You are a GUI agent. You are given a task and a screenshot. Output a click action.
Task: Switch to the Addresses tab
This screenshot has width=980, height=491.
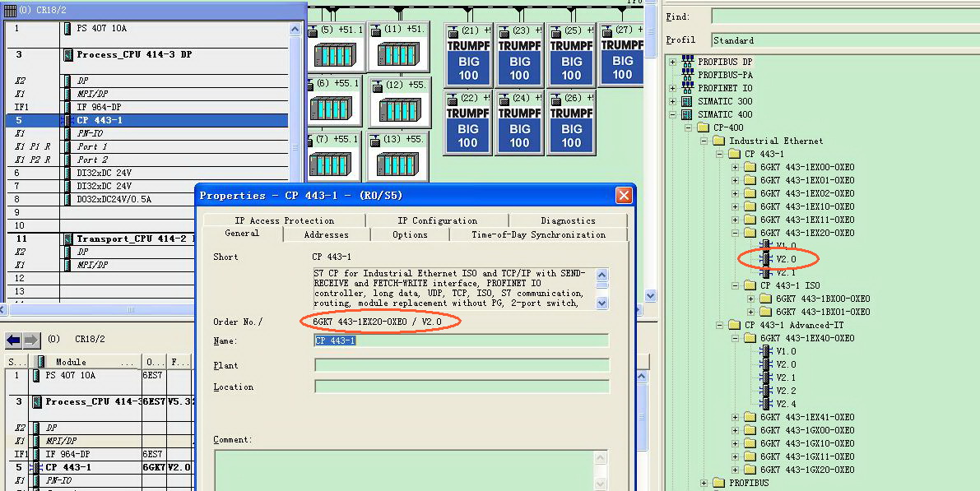[326, 235]
